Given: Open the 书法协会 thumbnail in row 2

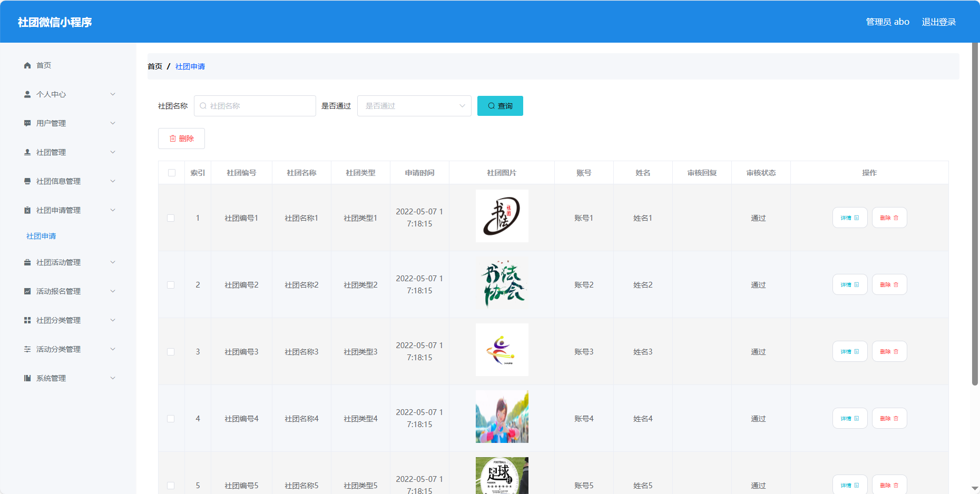Looking at the screenshot, I should (x=502, y=283).
